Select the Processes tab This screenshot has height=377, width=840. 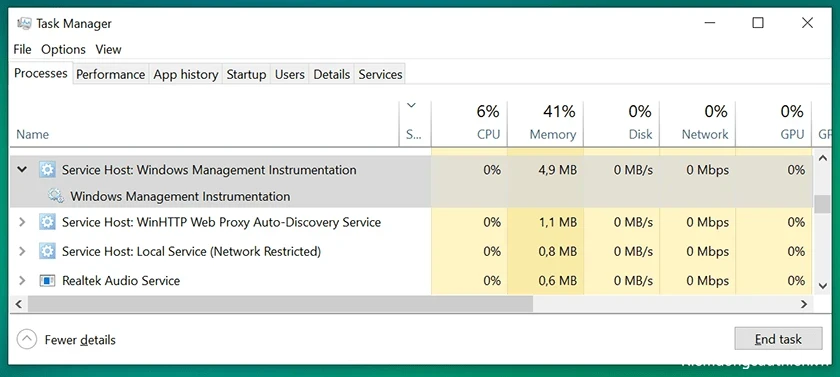[41, 73]
